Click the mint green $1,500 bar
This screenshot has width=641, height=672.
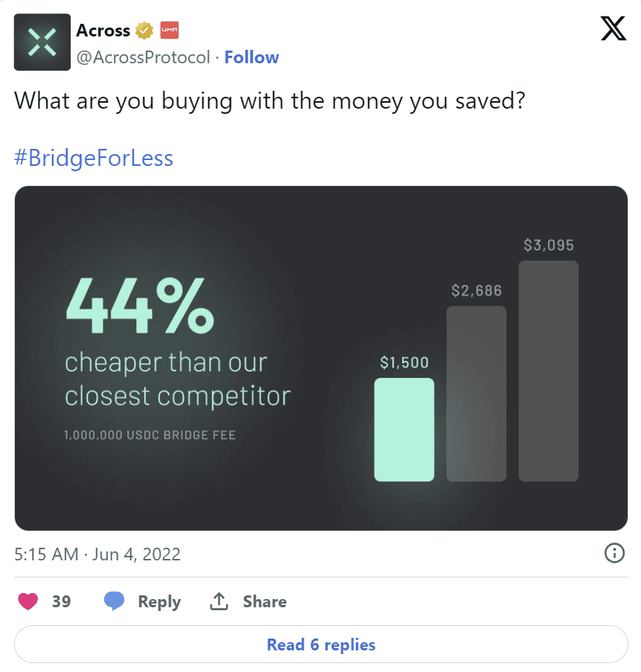click(x=404, y=429)
